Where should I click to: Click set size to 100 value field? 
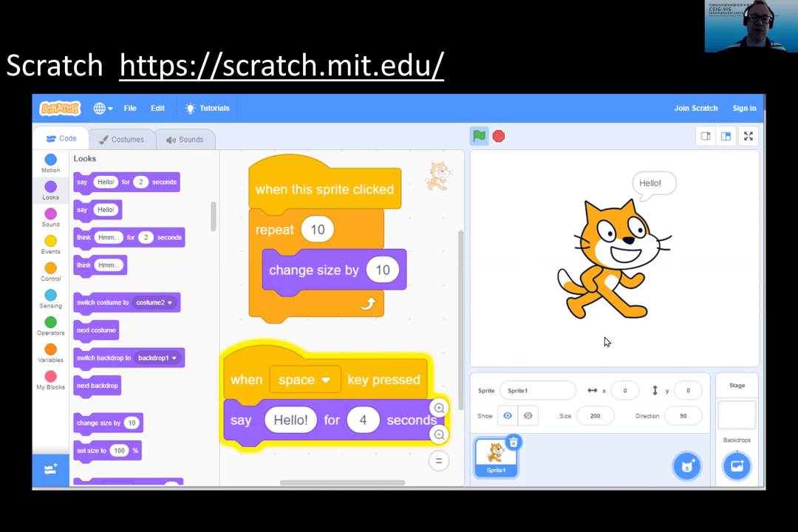click(119, 451)
